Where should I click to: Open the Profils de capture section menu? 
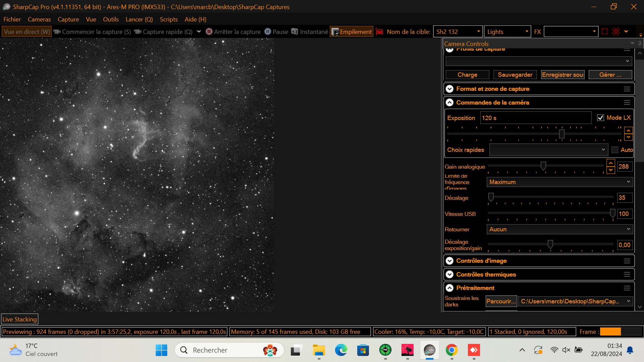coord(627,50)
